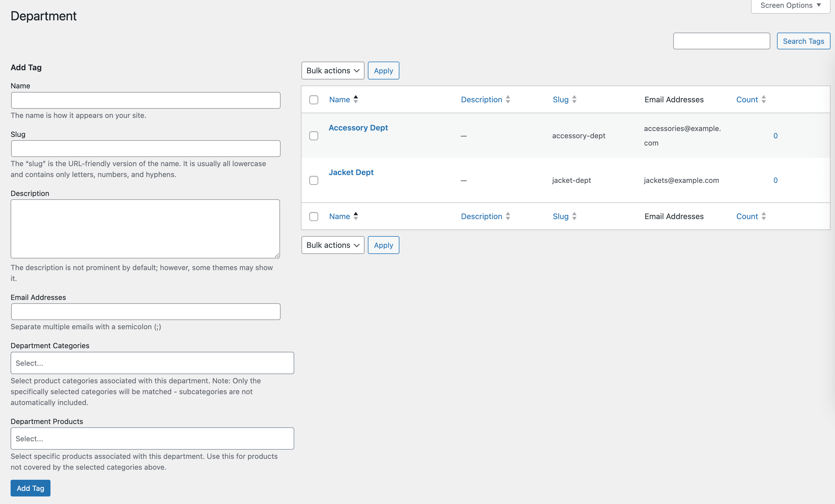The height and width of the screenshot is (504, 835).
Task: Click the Screen Options triangle icon
Action: pyautogui.click(x=819, y=5)
